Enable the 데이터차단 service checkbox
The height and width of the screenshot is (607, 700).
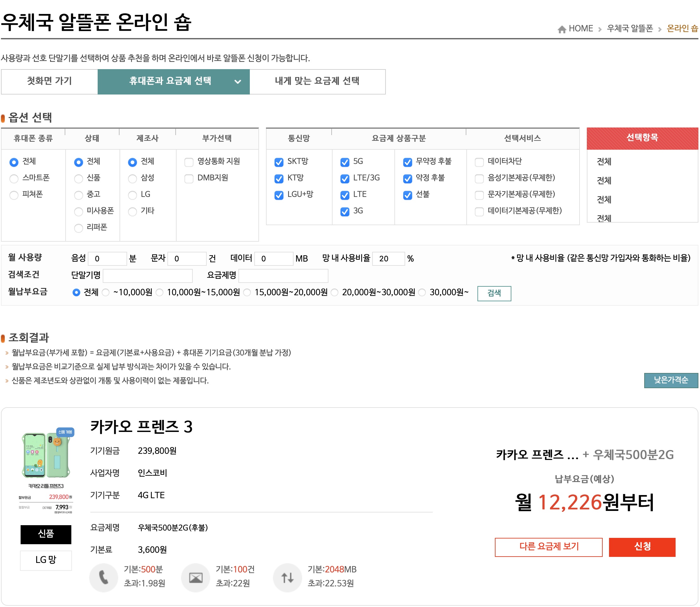[479, 162]
